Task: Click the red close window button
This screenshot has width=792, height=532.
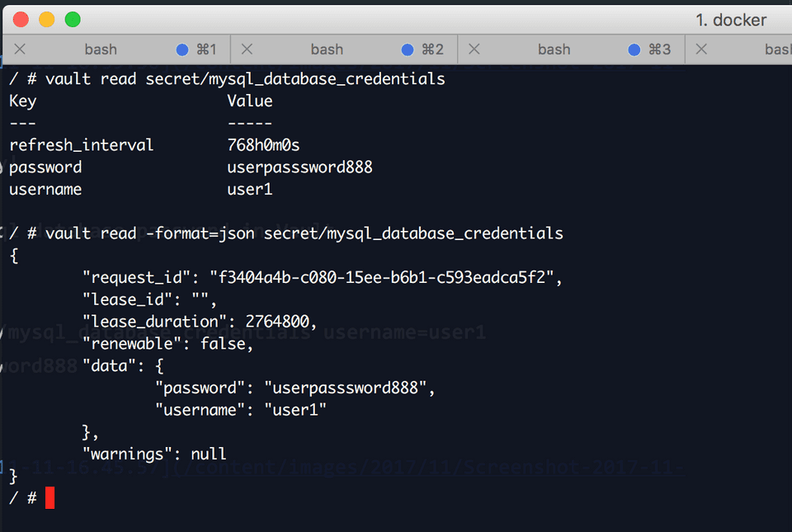Action: (x=21, y=20)
